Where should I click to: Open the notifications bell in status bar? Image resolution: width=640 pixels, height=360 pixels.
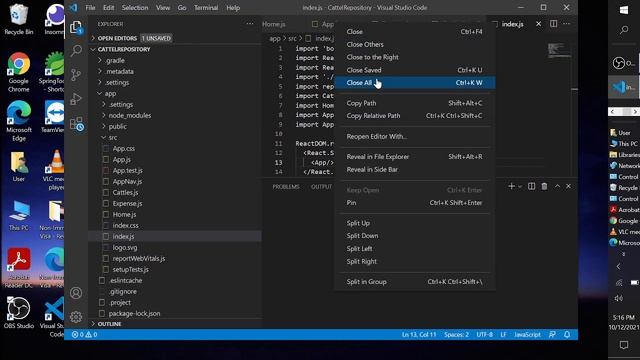tap(567, 334)
